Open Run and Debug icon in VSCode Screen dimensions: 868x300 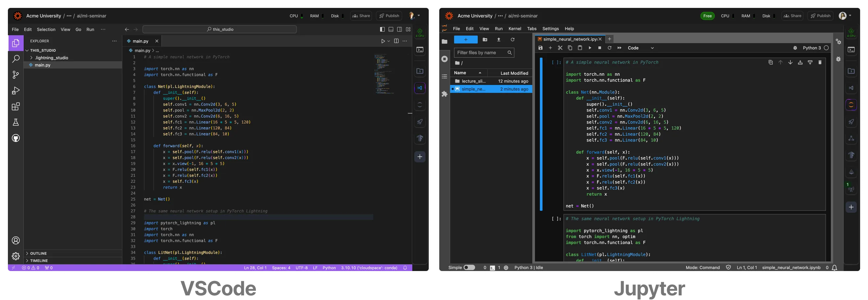point(16,91)
